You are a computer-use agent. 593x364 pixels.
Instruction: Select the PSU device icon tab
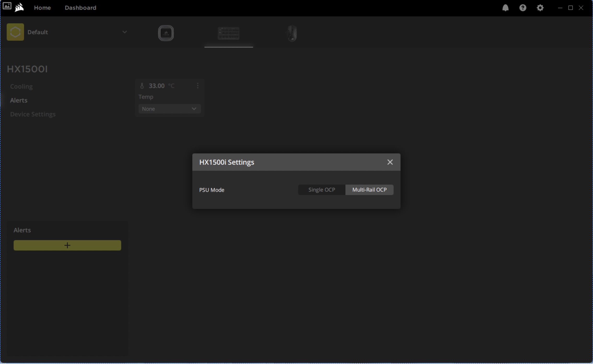click(229, 33)
